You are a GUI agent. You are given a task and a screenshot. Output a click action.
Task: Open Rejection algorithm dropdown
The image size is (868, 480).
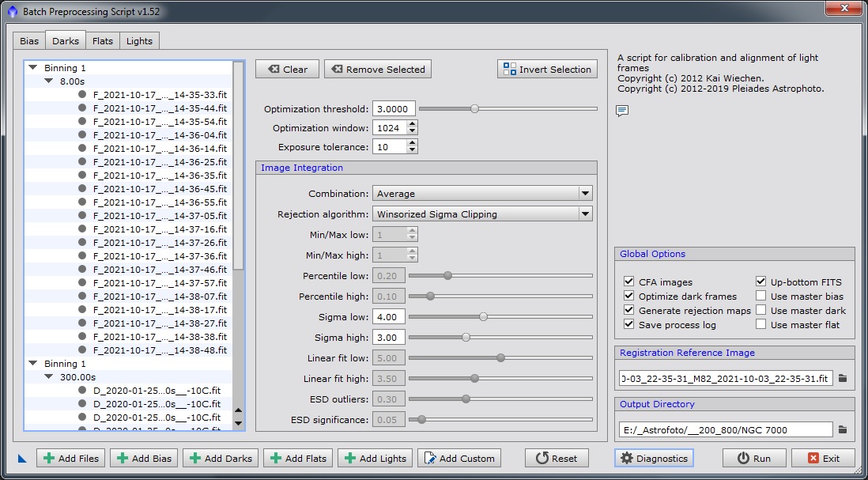coord(482,214)
